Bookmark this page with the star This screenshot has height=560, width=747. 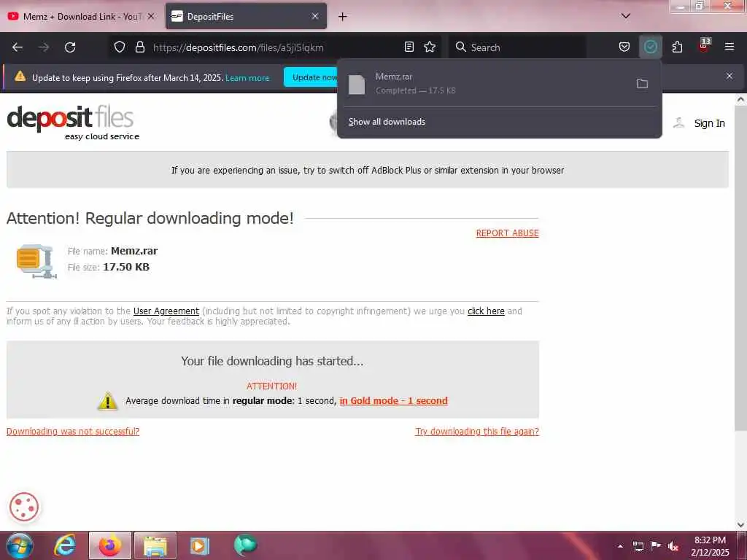tap(430, 47)
